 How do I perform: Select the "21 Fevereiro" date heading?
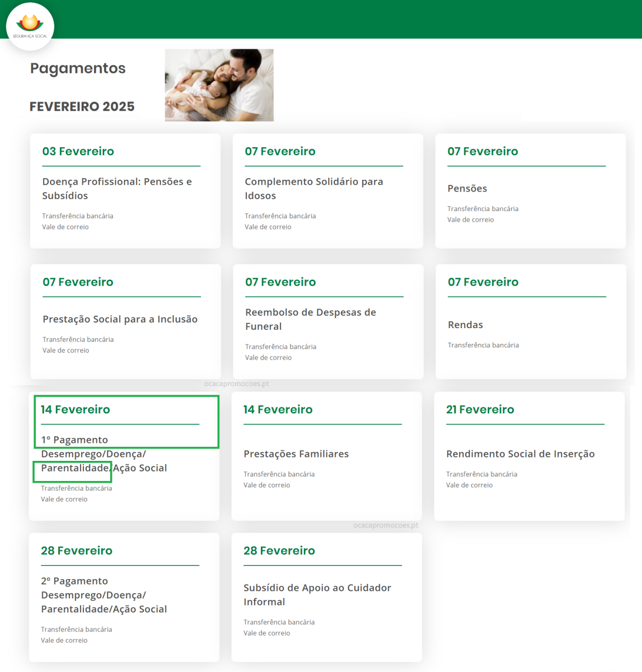coord(480,409)
